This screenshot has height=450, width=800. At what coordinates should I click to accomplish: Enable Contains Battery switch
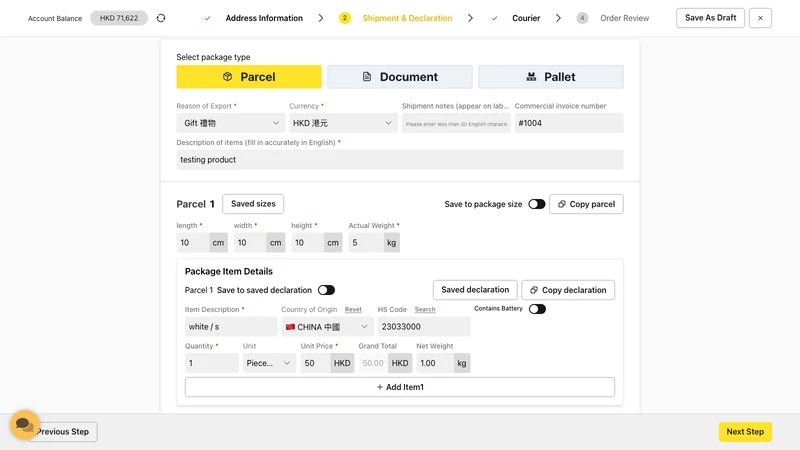tap(537, 309)
